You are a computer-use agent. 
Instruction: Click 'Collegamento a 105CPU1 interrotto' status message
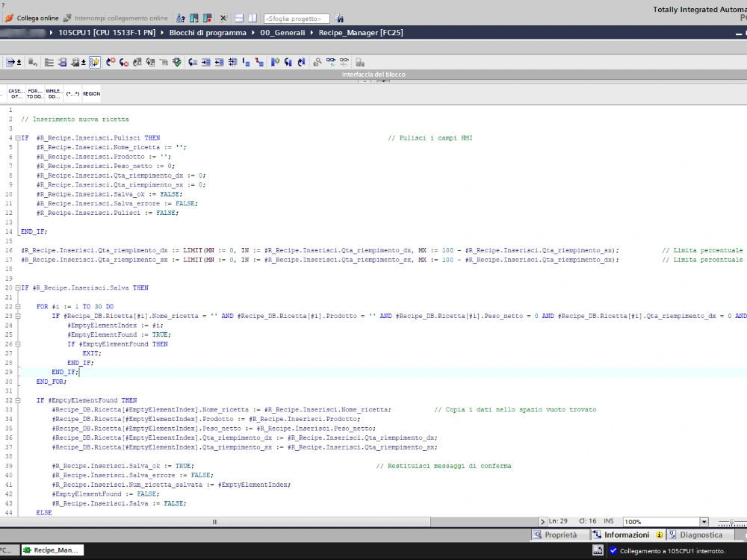pos(672,551)
